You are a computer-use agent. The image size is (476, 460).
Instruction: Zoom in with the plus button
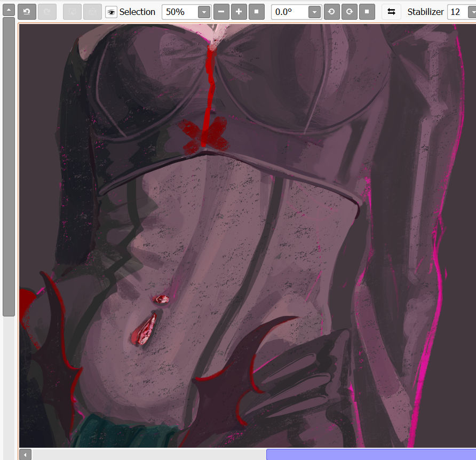click(239, 12)
